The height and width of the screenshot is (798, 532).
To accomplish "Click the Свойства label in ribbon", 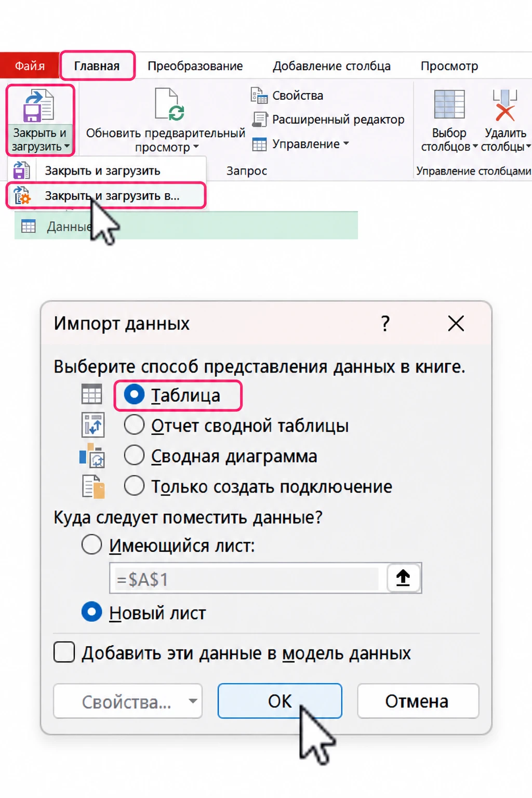I will click(x=298, y=96).
